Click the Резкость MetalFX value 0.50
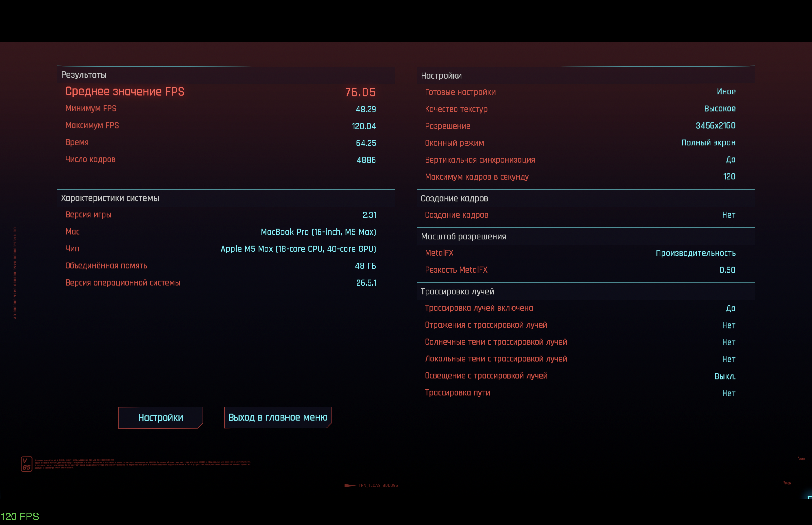The image size is (812, 525). tap(727, 270)
